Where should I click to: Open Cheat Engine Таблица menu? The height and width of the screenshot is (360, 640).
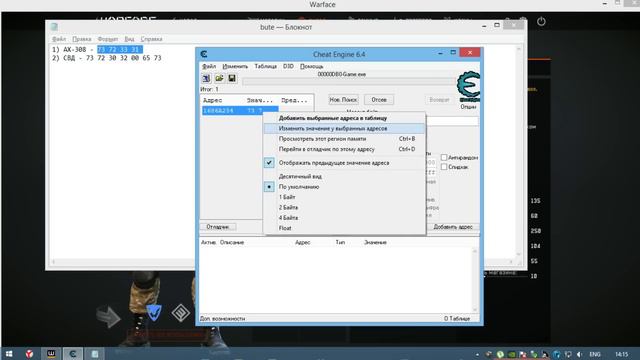[x=265, y=66]
